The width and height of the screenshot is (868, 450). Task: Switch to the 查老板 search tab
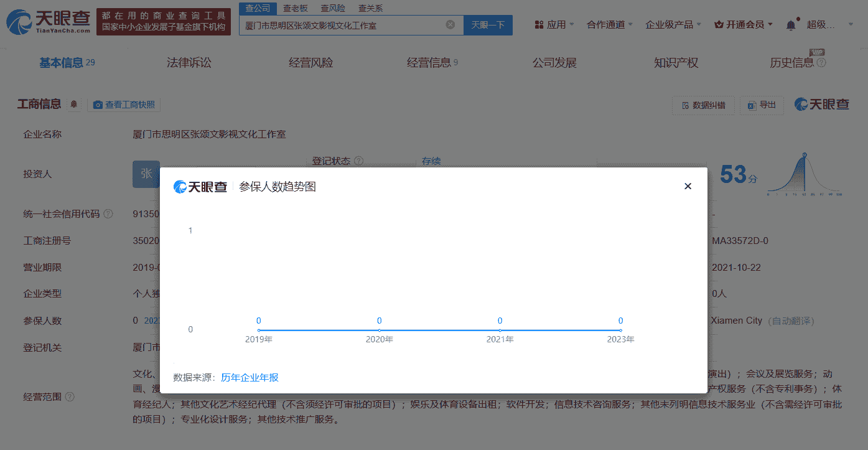pyautogui.click(x=296, y=8)
